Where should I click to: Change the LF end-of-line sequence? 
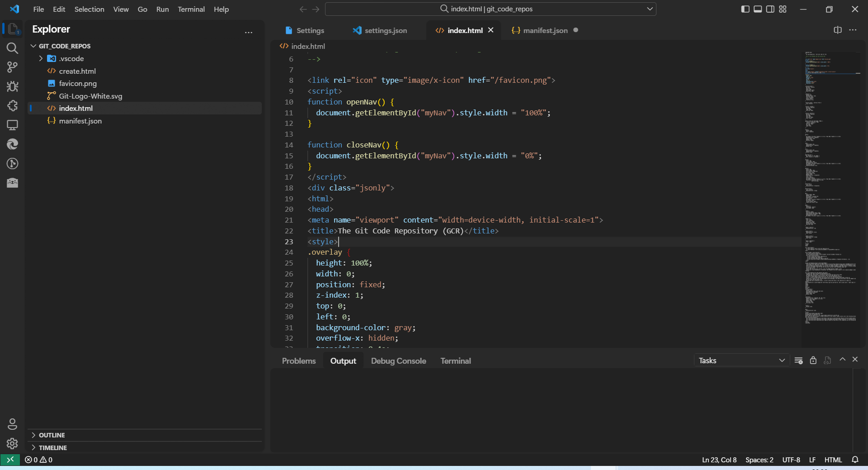(x=812, y=460)
